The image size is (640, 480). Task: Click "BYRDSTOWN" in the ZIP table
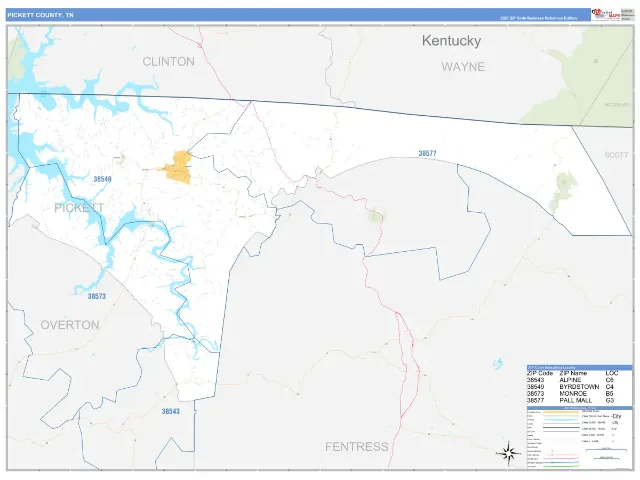pos(579,387)
